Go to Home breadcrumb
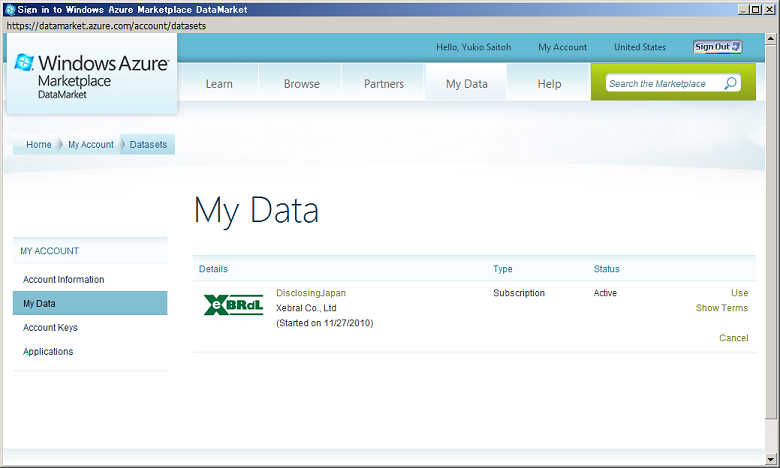 (x=38, y=144)
